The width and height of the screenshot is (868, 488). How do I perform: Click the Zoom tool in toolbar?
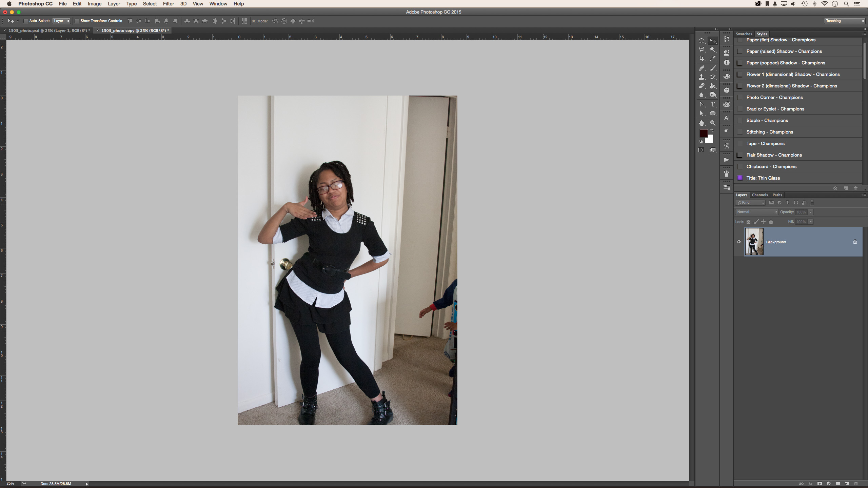(x=713, y=123)
